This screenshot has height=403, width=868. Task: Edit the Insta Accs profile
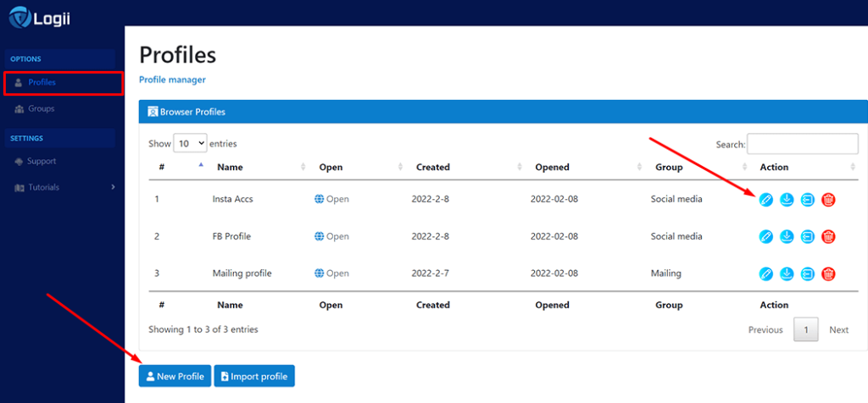765,200
